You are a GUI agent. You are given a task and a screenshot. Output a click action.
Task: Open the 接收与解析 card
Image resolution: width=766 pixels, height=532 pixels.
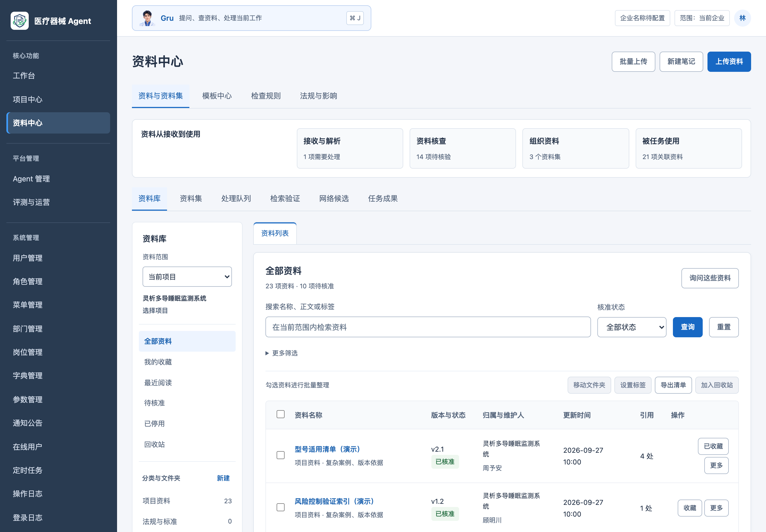pos(350,148)
